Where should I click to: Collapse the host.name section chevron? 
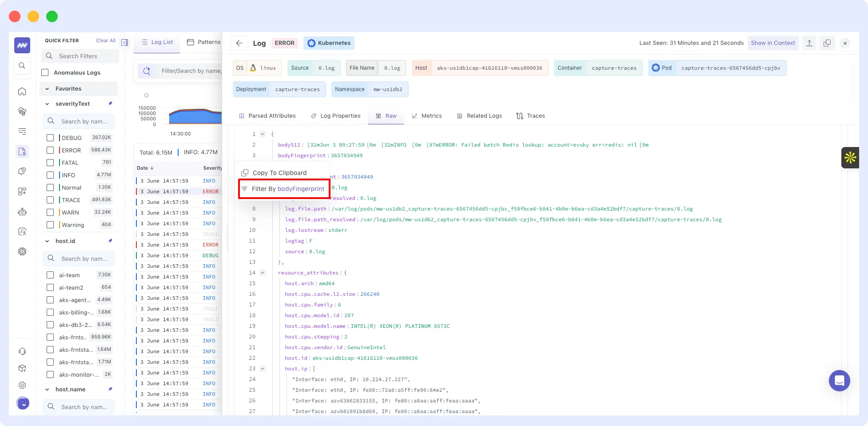pyautogui.click(x=47, y=390)
